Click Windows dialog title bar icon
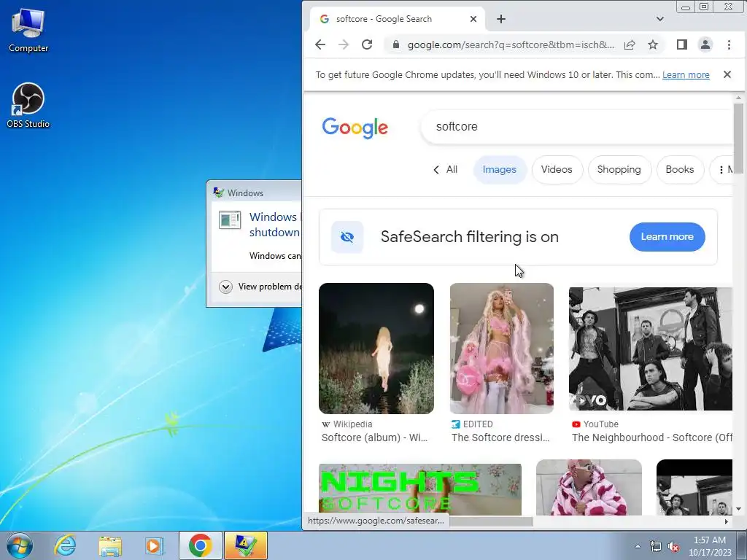747x560 pixels. pyautogui.click(x=219, y=192)
